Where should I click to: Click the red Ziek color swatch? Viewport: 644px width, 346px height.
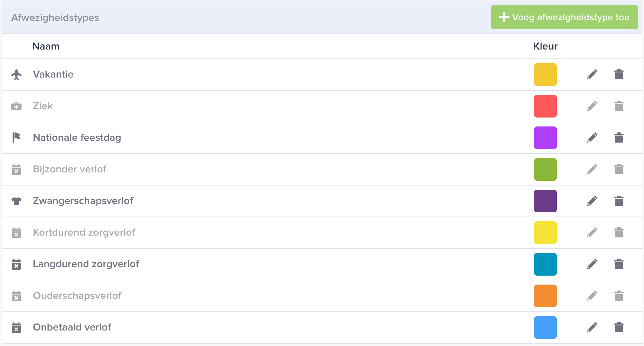(x=545, y=106)
